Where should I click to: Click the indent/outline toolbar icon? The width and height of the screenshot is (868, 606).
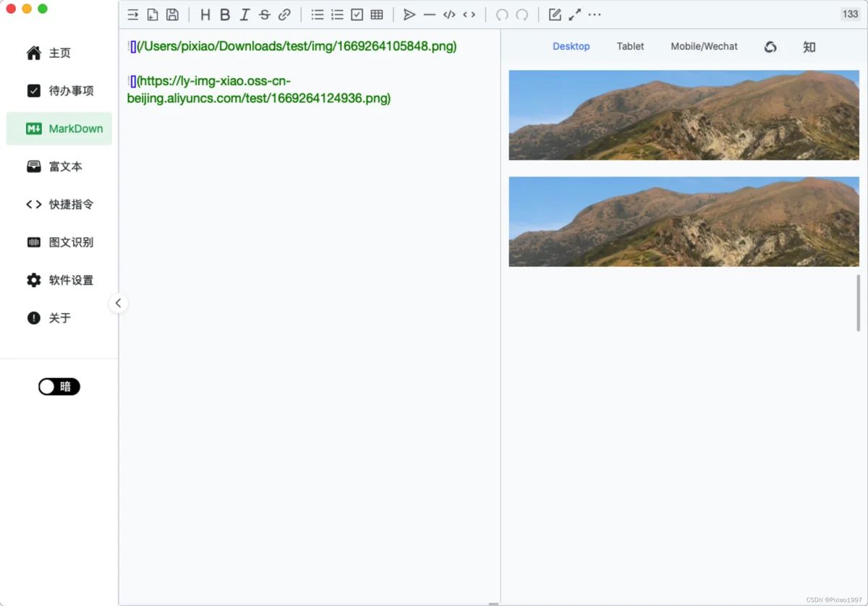(x=133, y=14)
